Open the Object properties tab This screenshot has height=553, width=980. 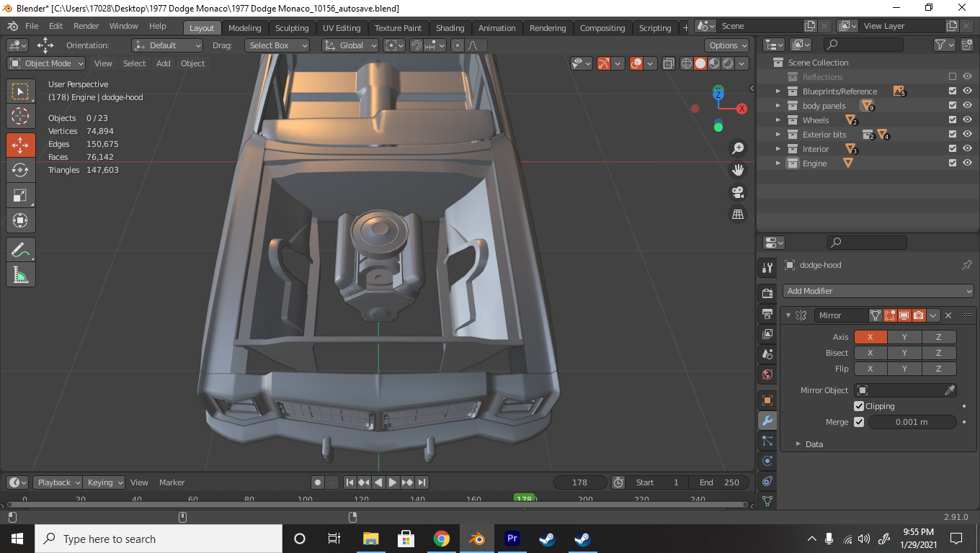[767, 400]
